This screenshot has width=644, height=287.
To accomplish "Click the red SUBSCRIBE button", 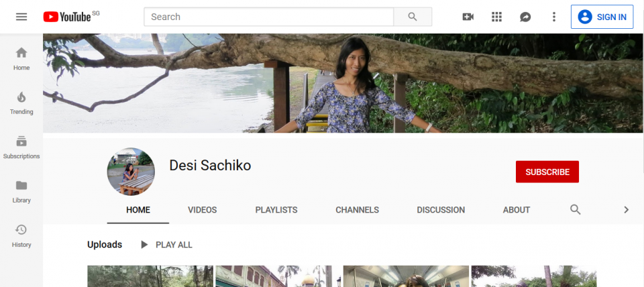I will tap(547, 172).
